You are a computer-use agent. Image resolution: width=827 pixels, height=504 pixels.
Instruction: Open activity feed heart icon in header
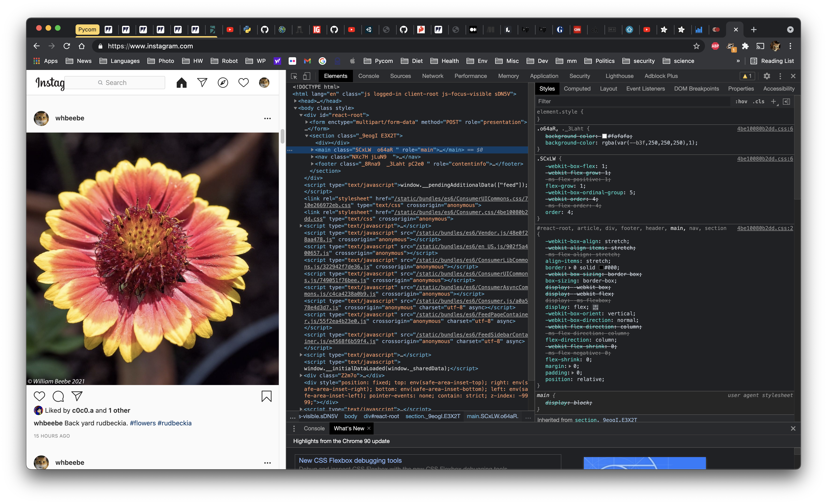click(244, 83)
